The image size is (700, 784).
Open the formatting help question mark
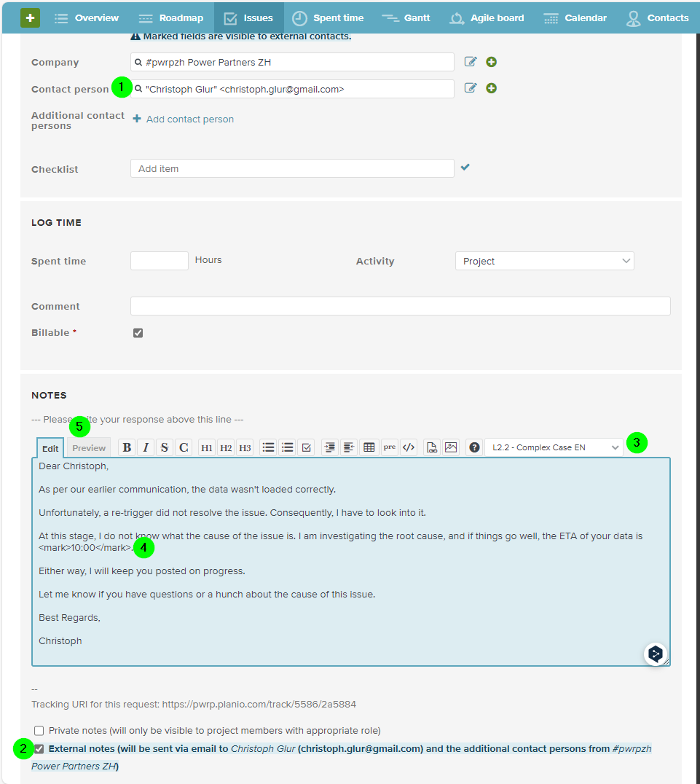(474, 447)
